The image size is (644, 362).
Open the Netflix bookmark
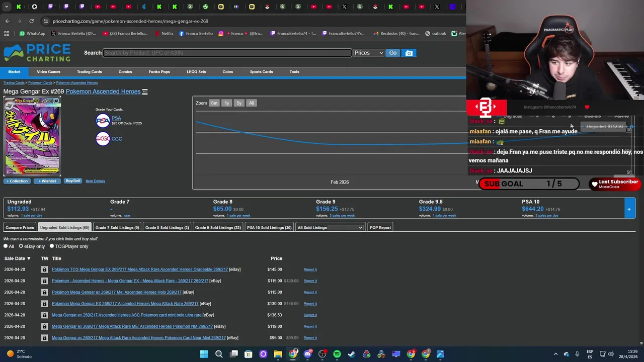pyautogui.click(x=164, y=34)
